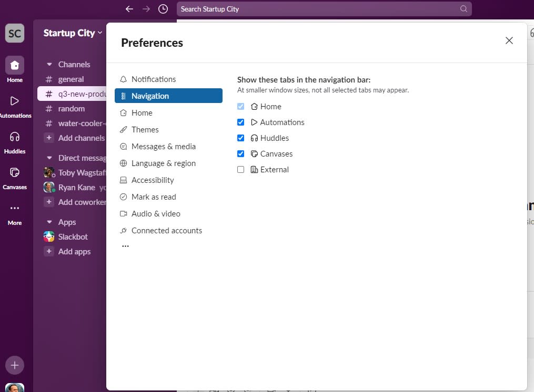Open the More menu in the left rail
534x392 pixels.
[x=15, y=214]
